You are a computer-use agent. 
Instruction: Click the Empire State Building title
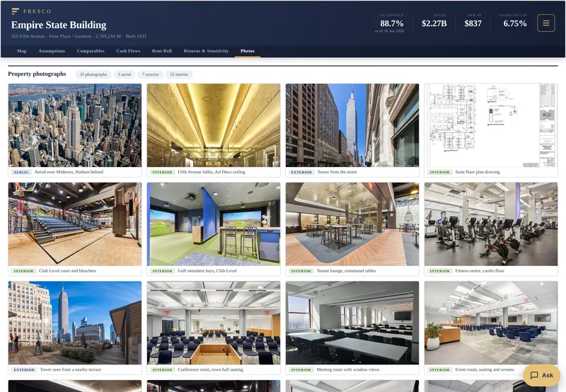click(x=59, y=25)
